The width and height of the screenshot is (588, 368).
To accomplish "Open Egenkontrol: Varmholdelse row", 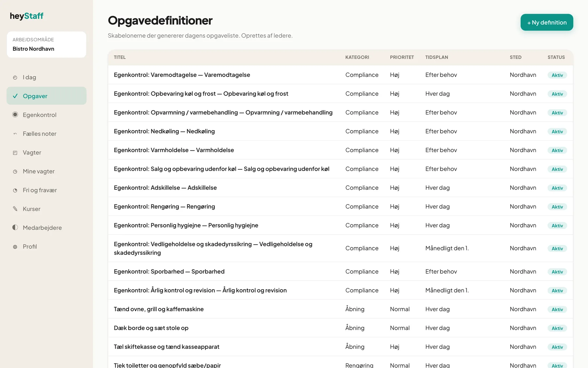I will 340,150.
